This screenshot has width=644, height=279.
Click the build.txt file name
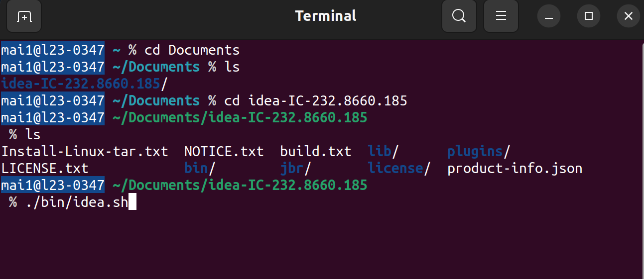tap(316, 151)
